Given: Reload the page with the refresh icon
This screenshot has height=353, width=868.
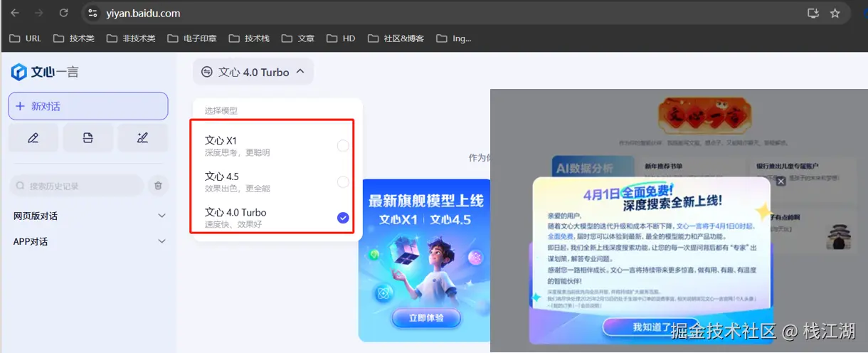Looking at the screenshot, I should coord(63,13).
